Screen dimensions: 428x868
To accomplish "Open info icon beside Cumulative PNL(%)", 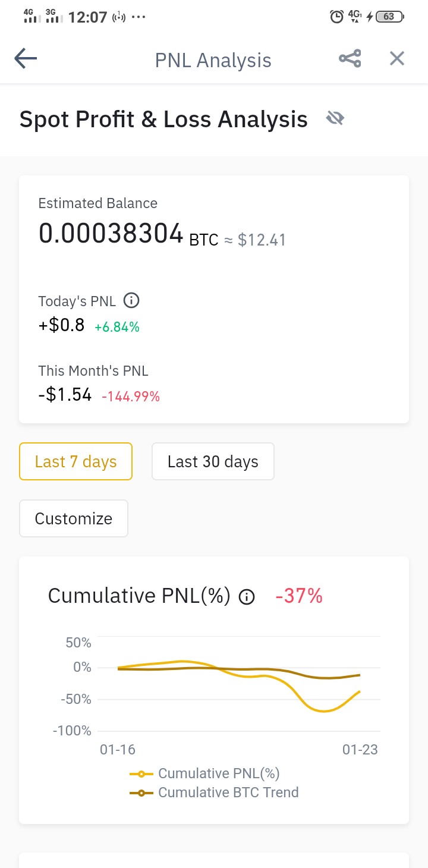I will click(x=247, y=597).
